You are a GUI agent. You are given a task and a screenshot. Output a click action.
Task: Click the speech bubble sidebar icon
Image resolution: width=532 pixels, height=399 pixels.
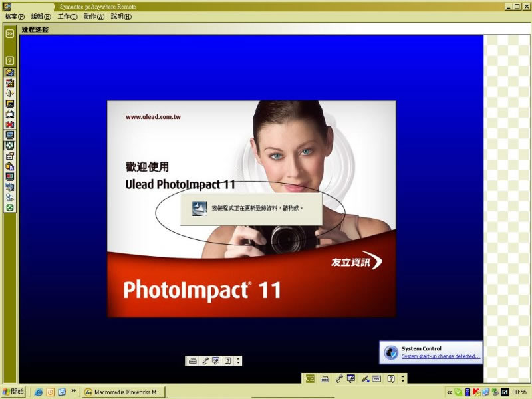(x=10, y=114)
